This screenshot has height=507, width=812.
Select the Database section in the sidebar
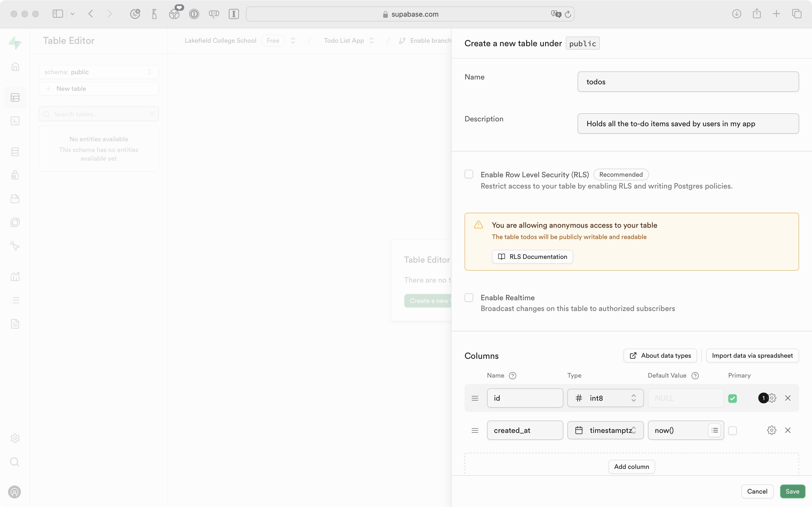click(x=15, y=151)
